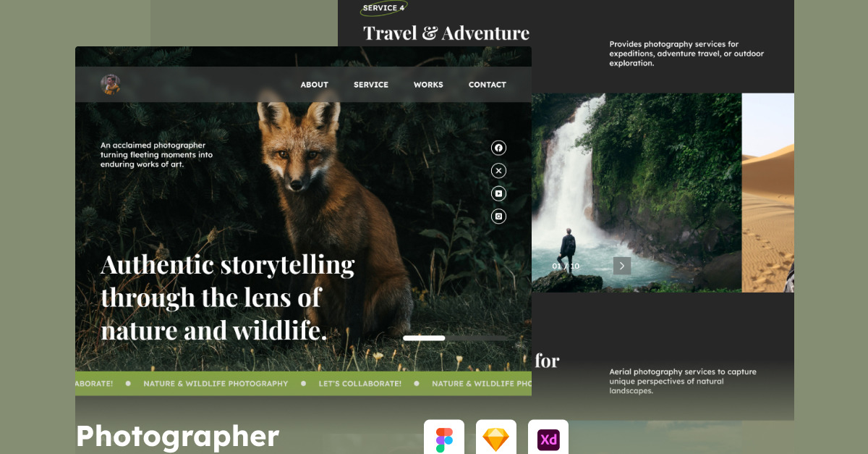Select the Sketch diamond logo icon

tap(496, 437)
